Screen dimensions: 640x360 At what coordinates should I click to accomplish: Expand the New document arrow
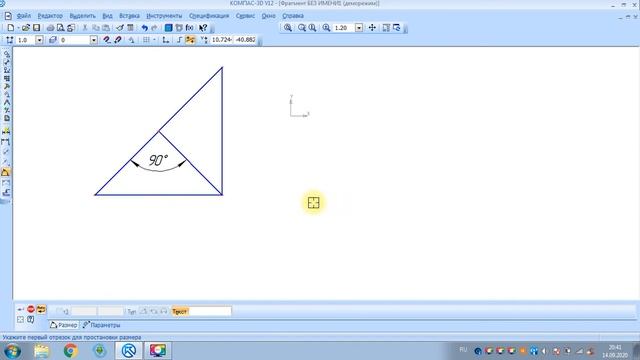coord(18,28)
